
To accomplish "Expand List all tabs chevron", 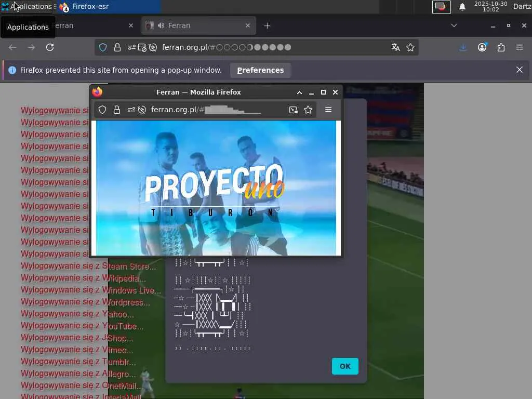I will pos(454,25).
